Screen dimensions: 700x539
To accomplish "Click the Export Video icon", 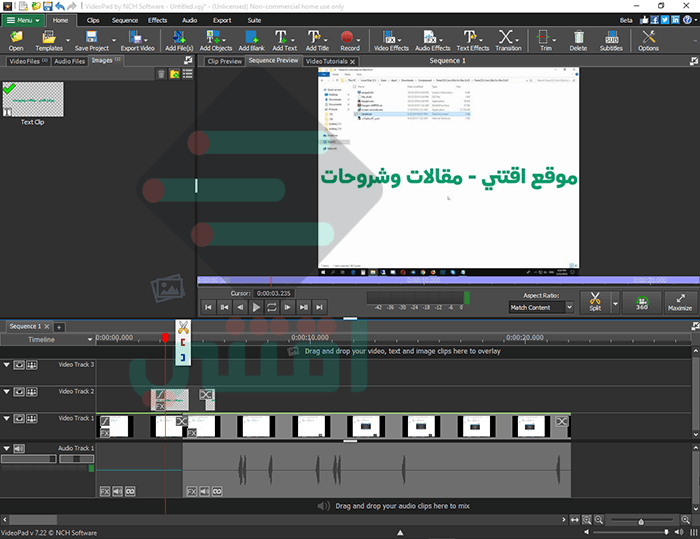I will (x=137, y=41).
